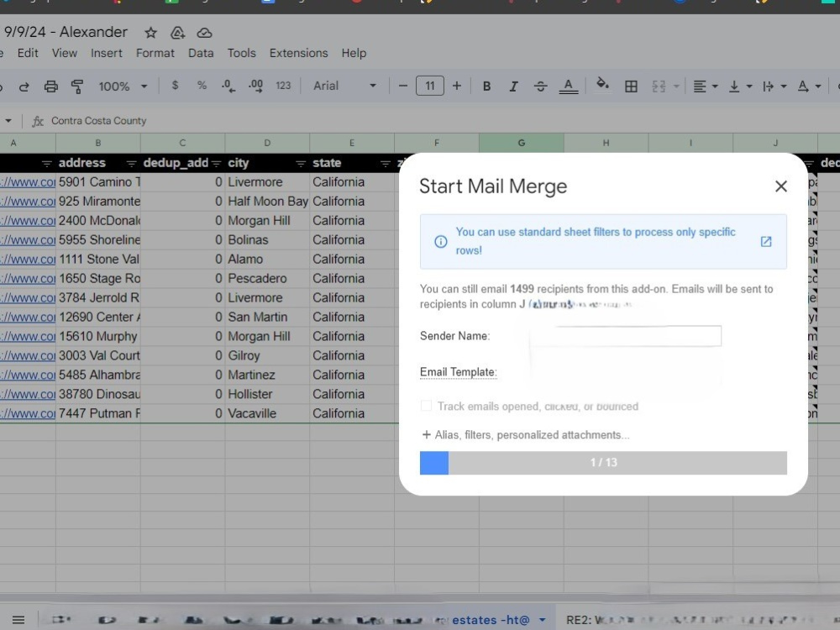This screenshot has height=630, width=840.
Task: Open link in 5901 Camino row
Action: tap(28, 182)
